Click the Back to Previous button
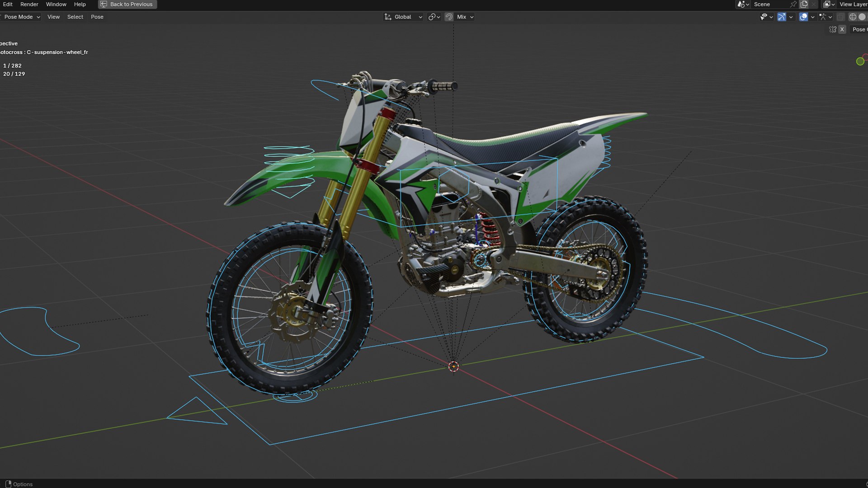 127,4
